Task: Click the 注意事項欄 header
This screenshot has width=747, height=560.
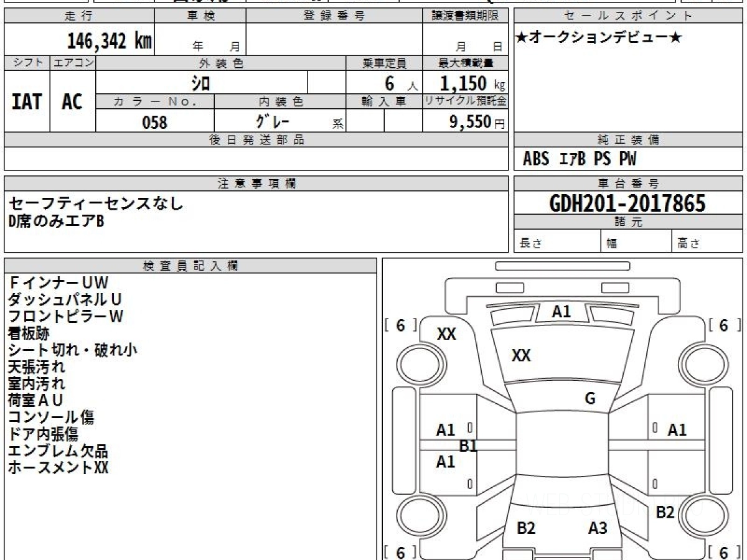Action: pos(256,184)
